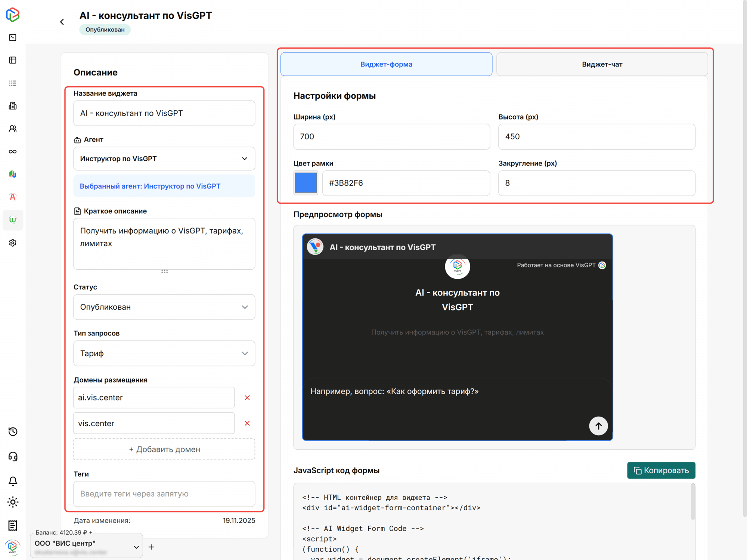Click the infinity icon in the sidebar
The image size is (747, 560).
[x=13, y=152]
